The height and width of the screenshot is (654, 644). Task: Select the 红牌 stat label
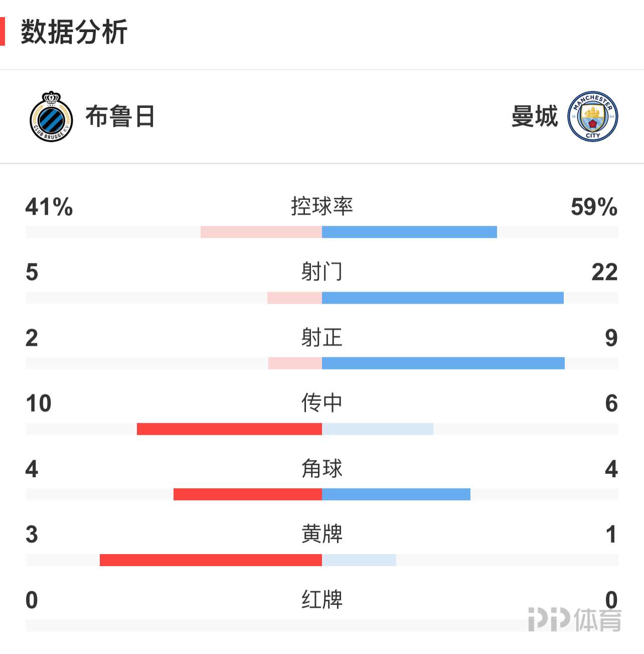322,600
